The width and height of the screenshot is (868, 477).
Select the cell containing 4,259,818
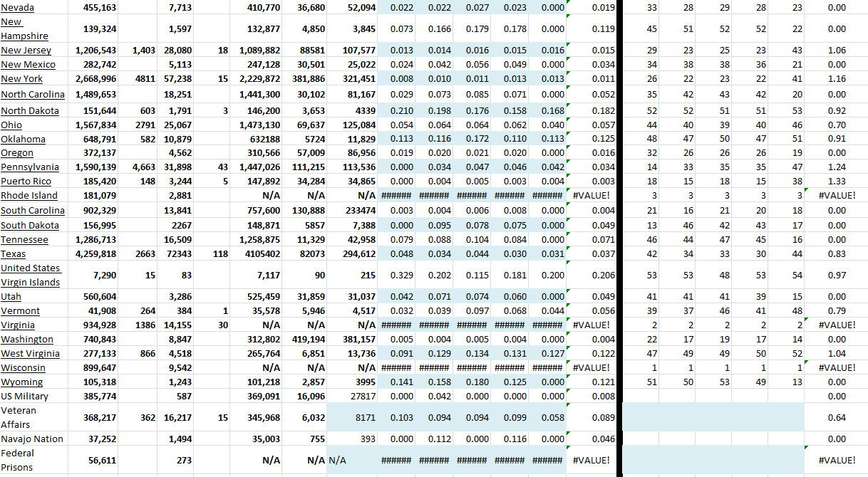96,254
